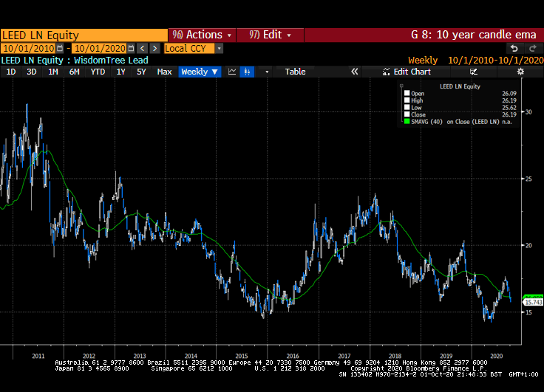The height and width of the screenshot is (392, 544).
Task: Toggle High series checkbox in legend
Action: tap(407, 100)
